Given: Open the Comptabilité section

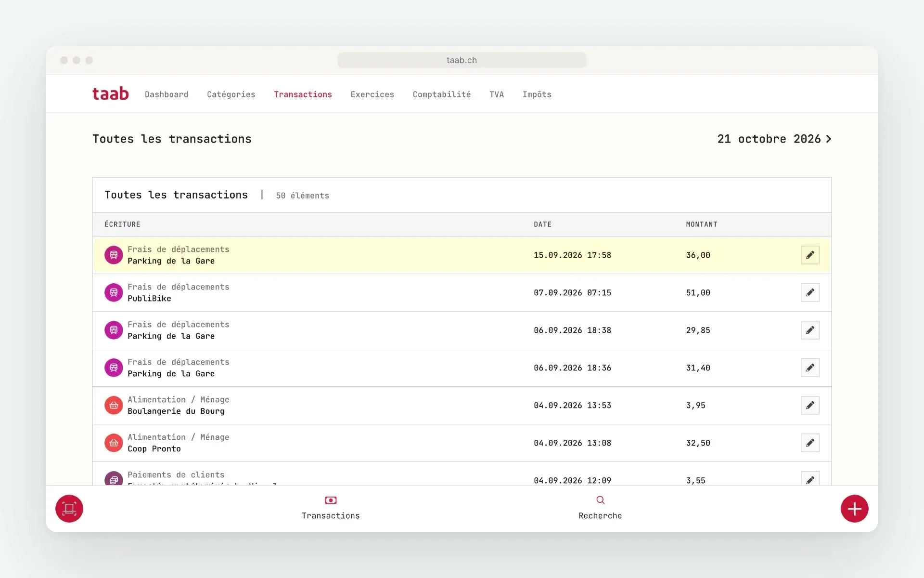Looking at the screenshot, I should click(442, 94).
